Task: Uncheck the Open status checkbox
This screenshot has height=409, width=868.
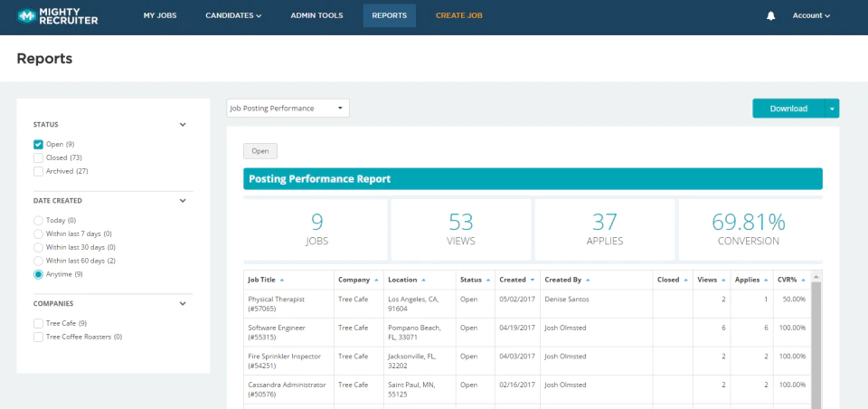Action: (x=38, y=145)
